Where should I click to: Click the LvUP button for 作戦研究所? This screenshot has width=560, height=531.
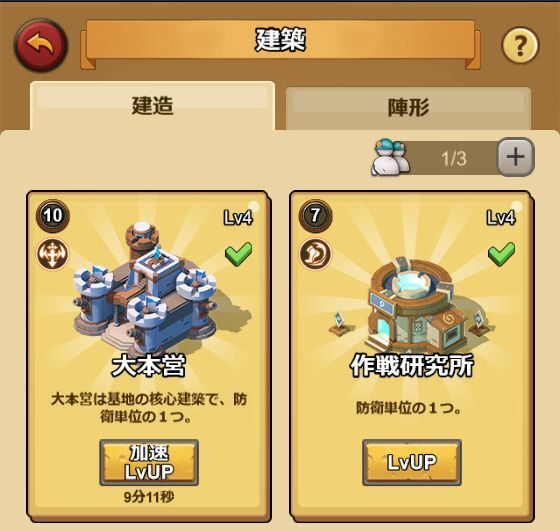tap(412, 462)
